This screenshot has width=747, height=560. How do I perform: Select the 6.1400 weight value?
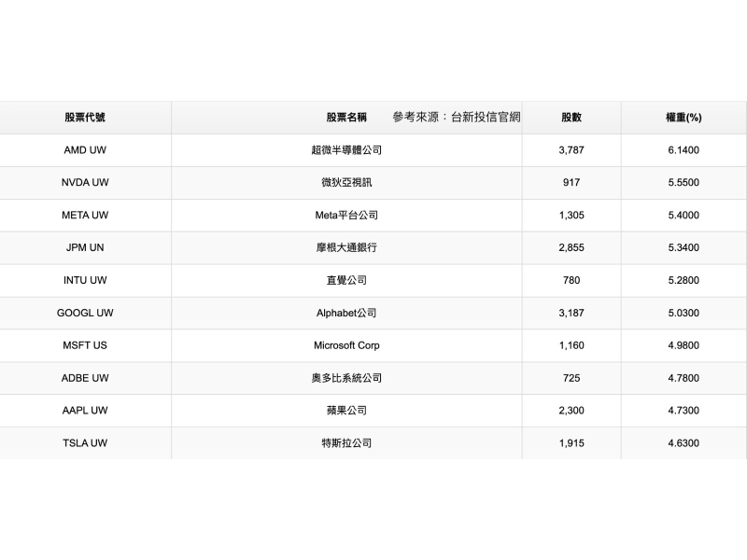click(x=684, y=150)
